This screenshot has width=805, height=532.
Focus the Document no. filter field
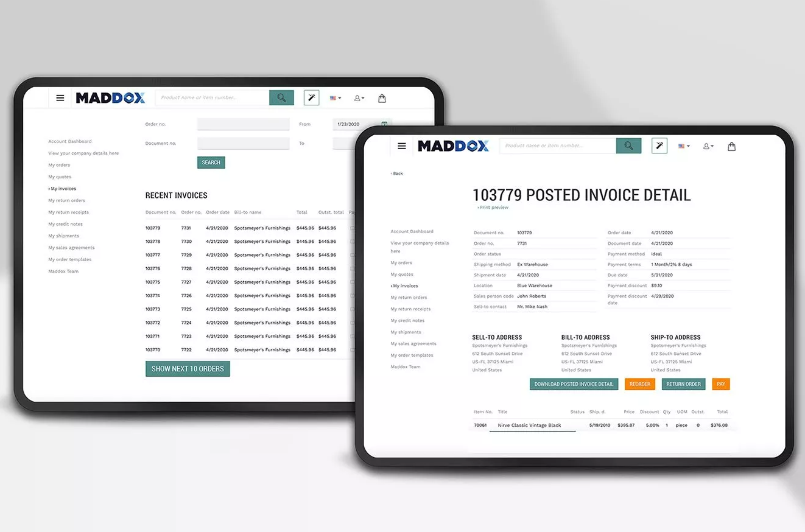tap(243, 144)
